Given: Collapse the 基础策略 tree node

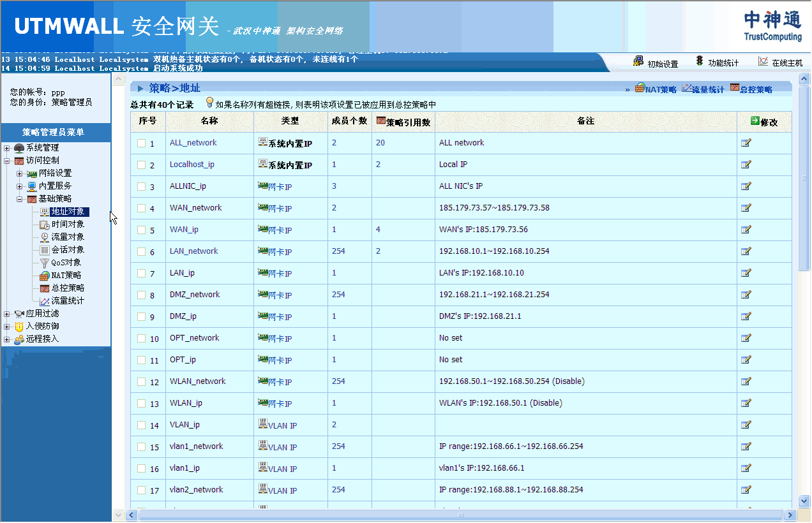Looking at the screenshot, I should 20,199.
